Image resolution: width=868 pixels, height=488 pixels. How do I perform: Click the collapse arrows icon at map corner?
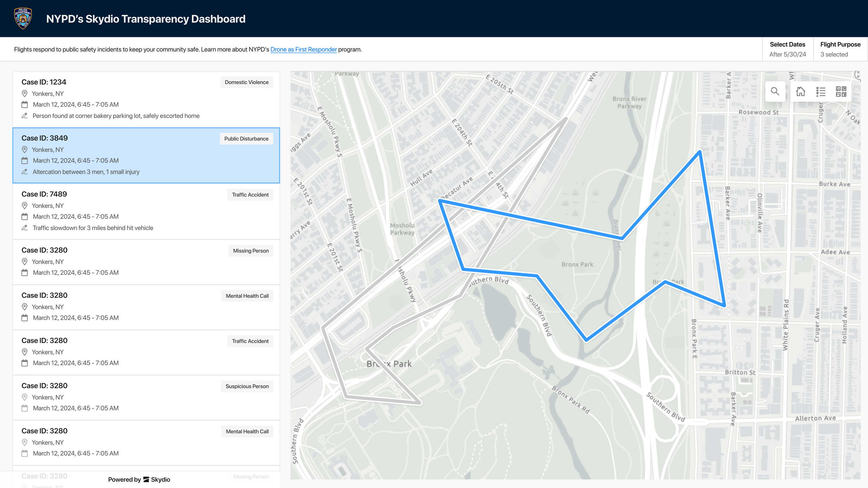tap(858, 75)
